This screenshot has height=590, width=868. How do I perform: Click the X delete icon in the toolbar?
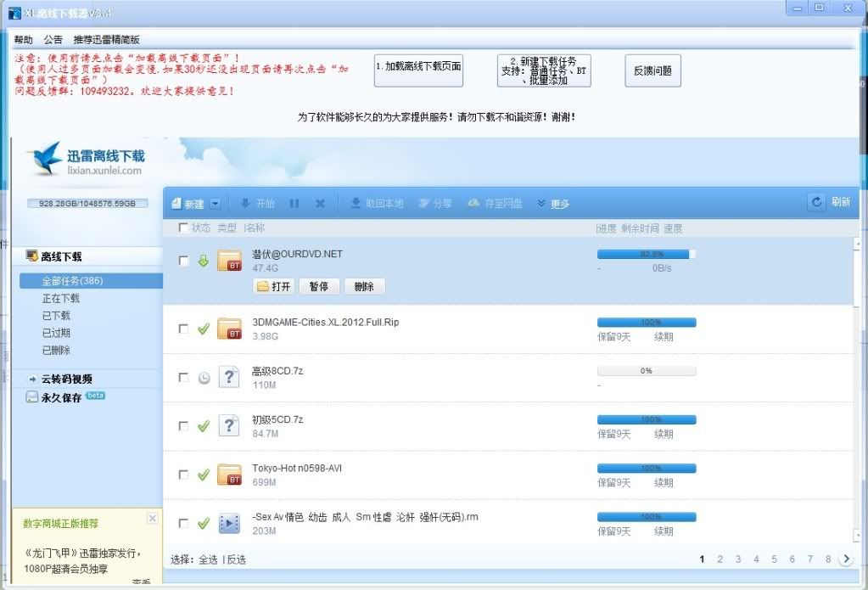[320, 204]
